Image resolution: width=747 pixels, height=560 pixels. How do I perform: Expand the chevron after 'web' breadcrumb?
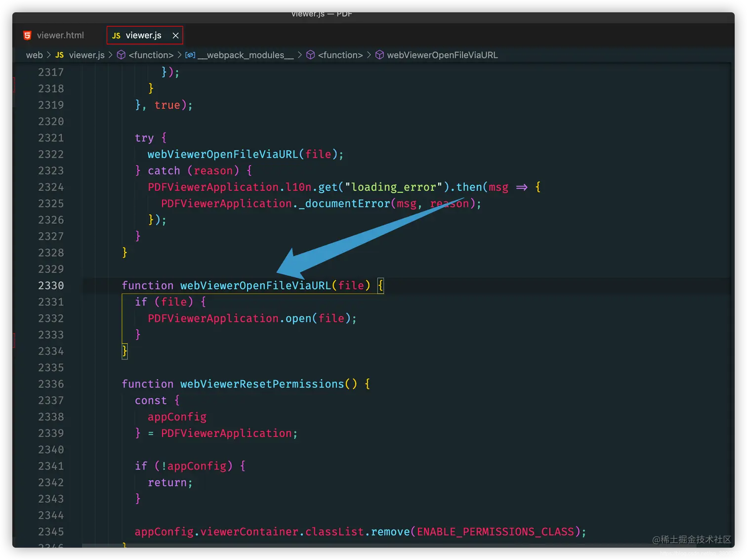[x=49, y=55]
